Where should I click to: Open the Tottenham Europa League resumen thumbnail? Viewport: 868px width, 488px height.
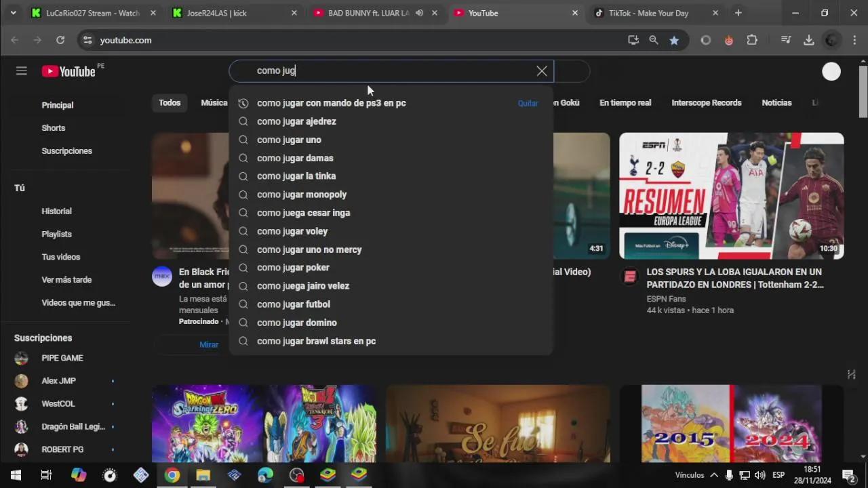731,196
